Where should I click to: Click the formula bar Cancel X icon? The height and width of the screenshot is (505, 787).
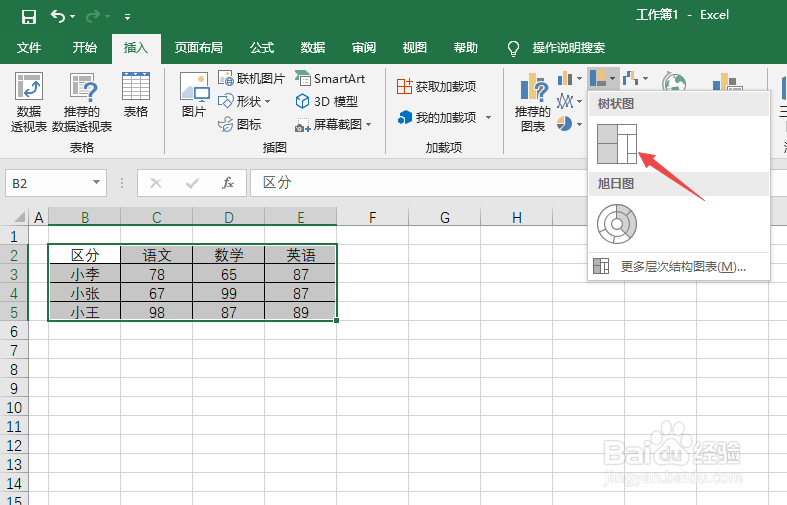pos(156,183)
